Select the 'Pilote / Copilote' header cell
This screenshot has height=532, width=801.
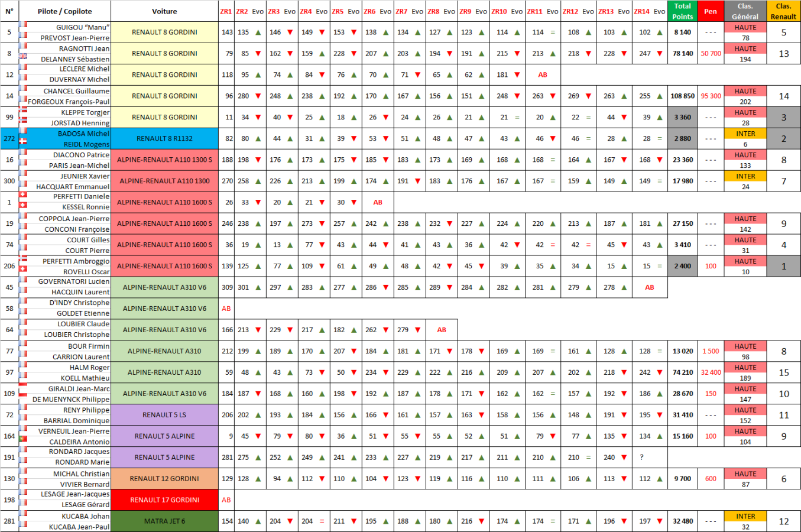65,11
